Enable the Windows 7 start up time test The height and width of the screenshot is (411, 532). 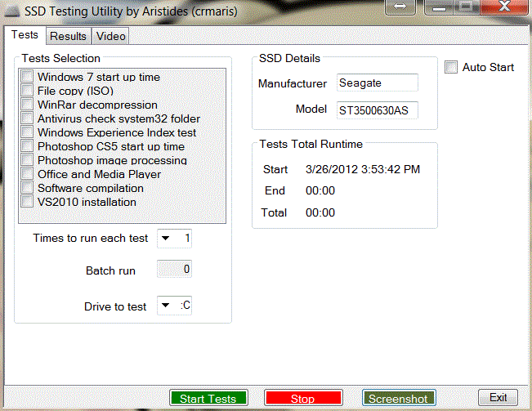click(x=27, y=77)
